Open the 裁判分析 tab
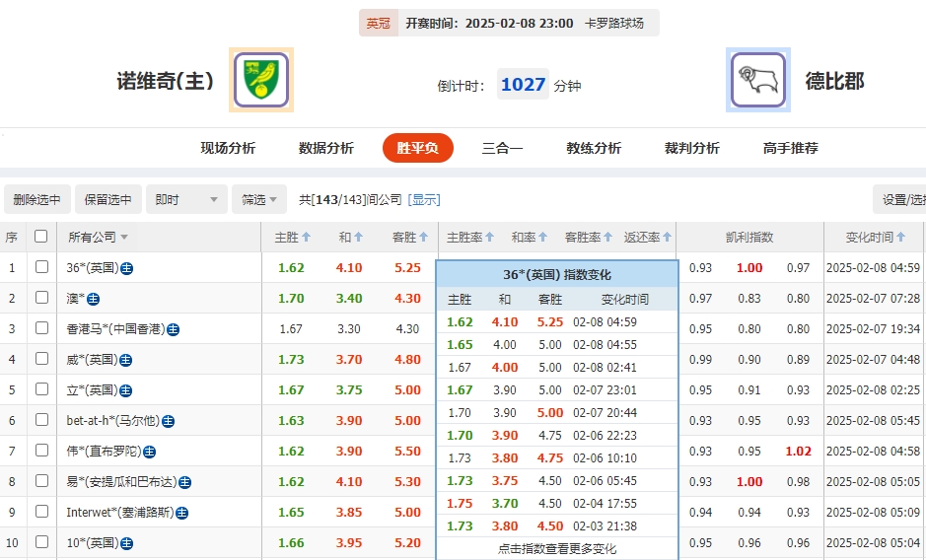 pyautogui.click(x=691, y=148)
